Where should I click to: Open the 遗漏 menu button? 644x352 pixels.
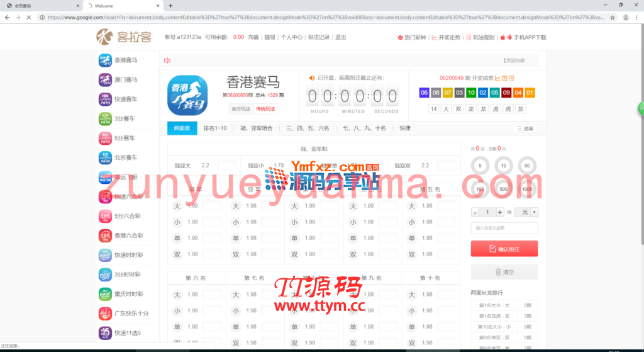point(525,128)
